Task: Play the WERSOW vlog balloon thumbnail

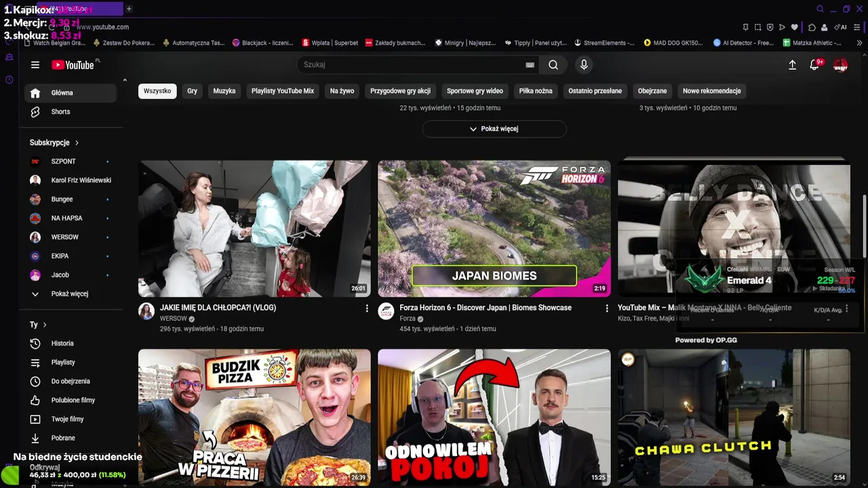Action: point(254,228)
